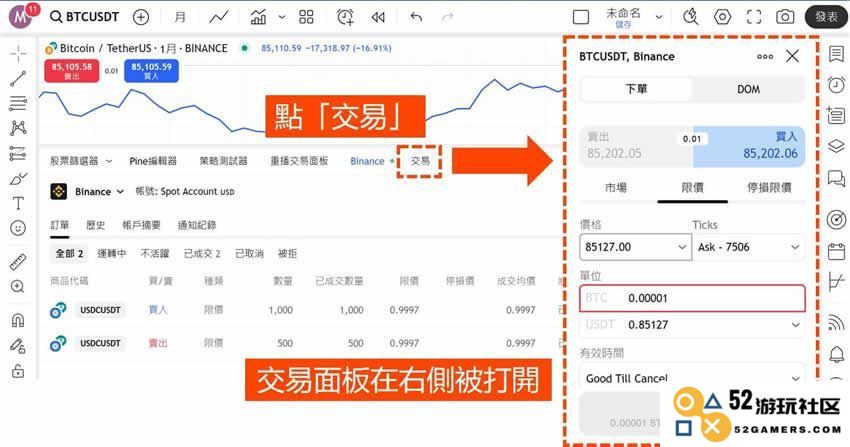850x447 pixels.
Task: Enter fullscreen mode
Action: click(754, 17)
